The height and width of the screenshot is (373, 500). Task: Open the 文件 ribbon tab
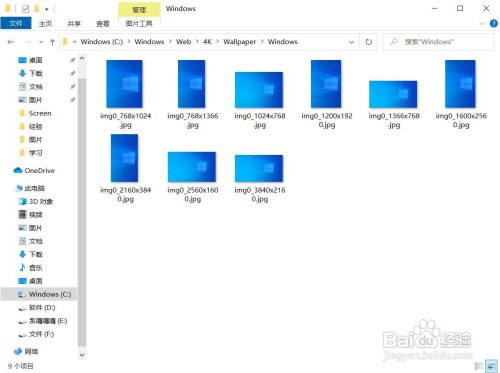[x=16, y=23]
